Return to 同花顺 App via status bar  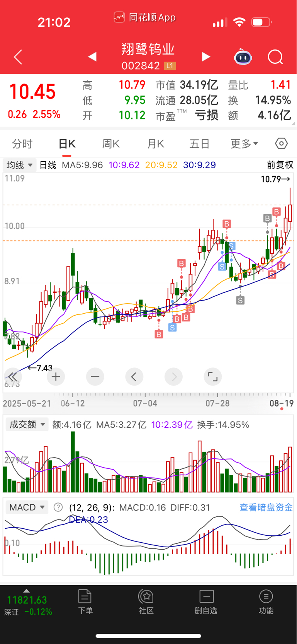145,17
